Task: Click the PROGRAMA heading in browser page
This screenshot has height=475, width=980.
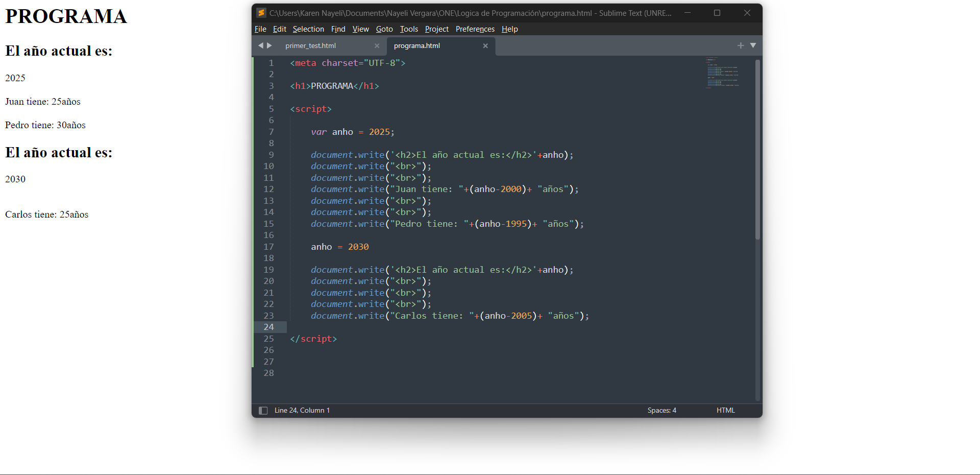Action: point(66,16)
